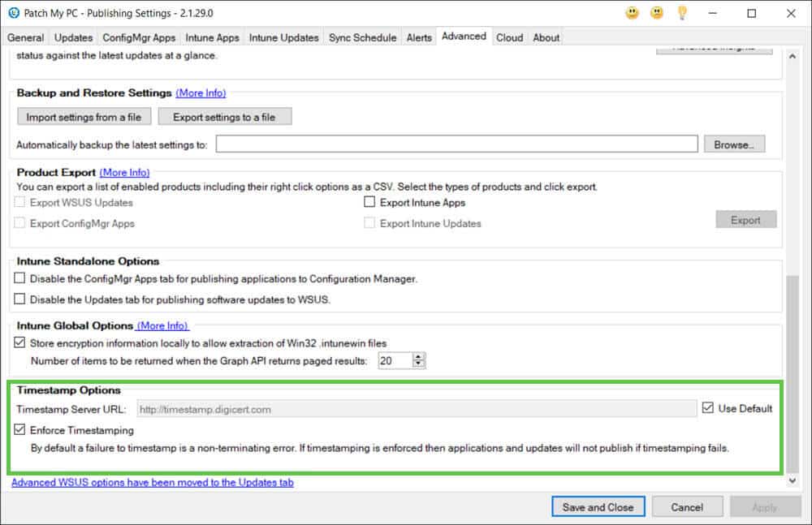Click the happy smiley feedback icon
Image resolution: width=812 pixels, height=525 pixels.
633,13
